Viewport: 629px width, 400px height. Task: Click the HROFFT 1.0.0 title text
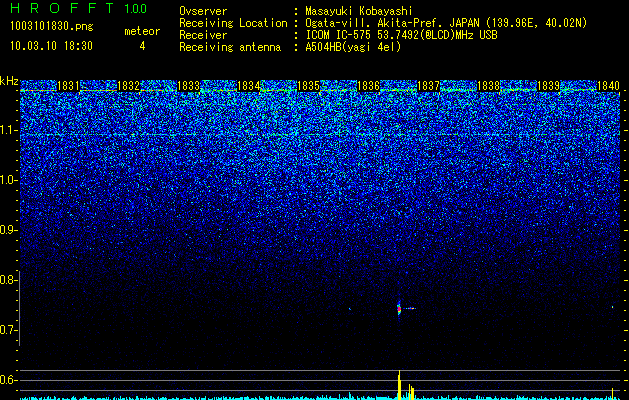79,8
